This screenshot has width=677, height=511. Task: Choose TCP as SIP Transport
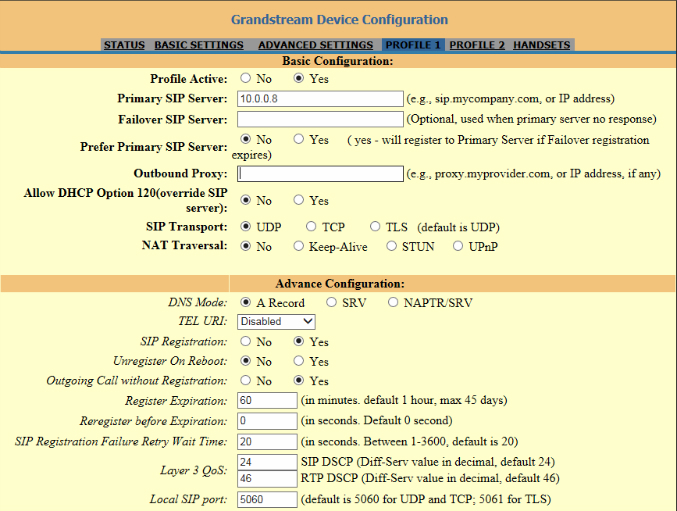pos(311,226)
